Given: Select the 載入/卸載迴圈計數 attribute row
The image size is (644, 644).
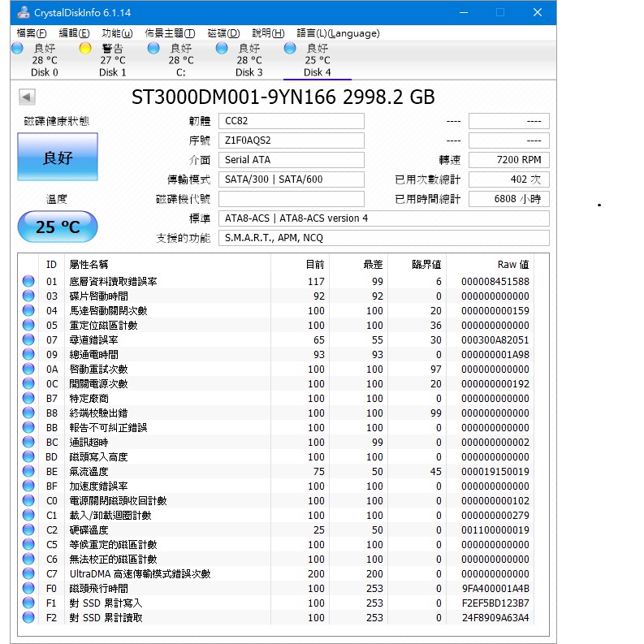Looking at the screenshot, I should pos(276,515).
